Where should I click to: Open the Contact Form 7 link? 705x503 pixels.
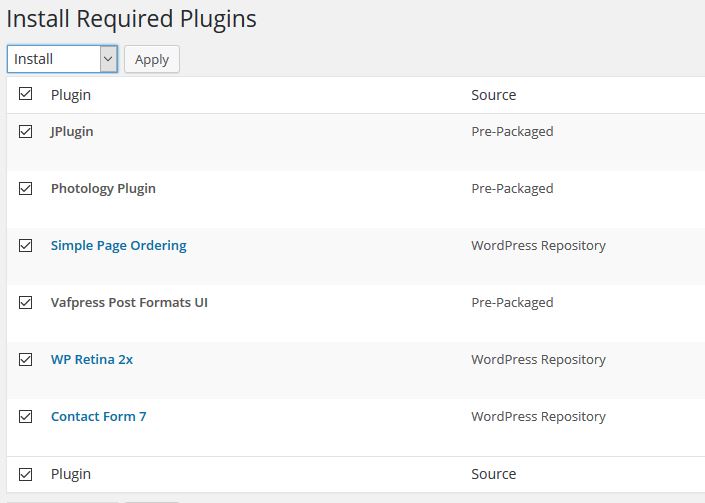pyautogui.click(x=98, y=416)
